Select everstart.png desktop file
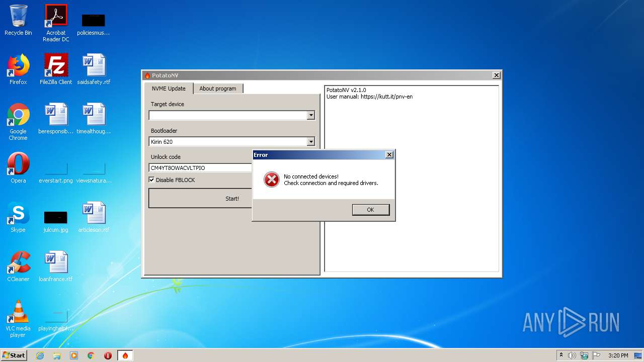 56,173
